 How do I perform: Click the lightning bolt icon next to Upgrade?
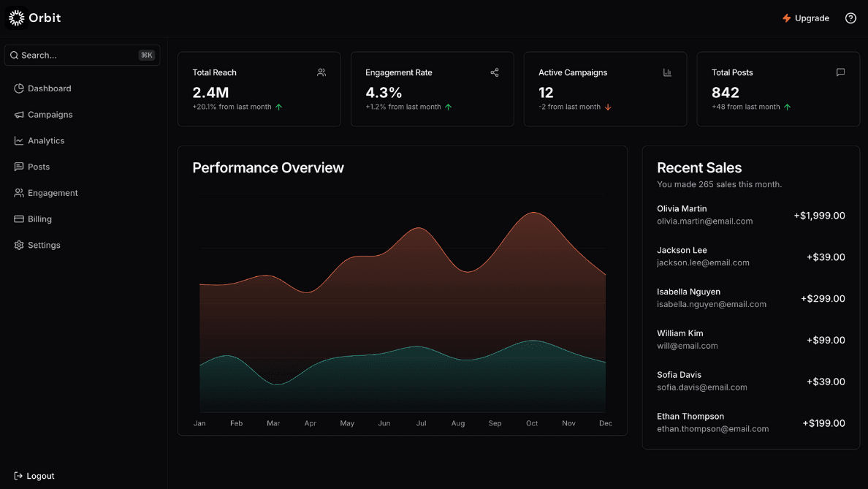[786, 18]
